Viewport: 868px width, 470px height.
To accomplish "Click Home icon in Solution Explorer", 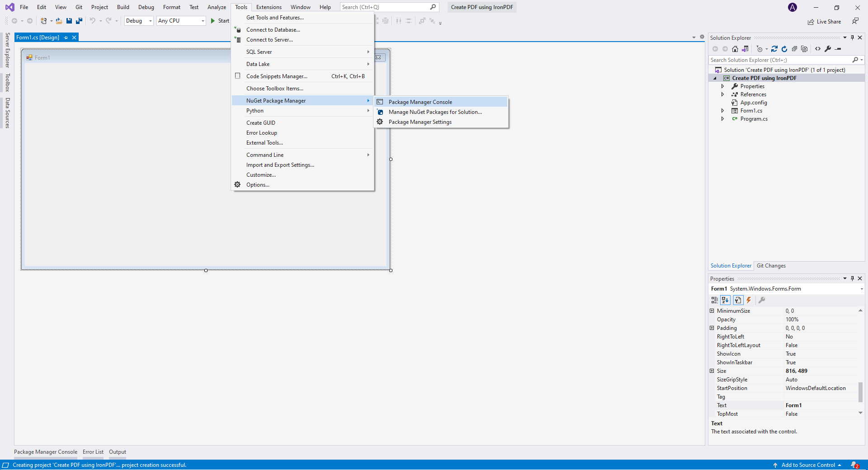I will tap(735, 49).
